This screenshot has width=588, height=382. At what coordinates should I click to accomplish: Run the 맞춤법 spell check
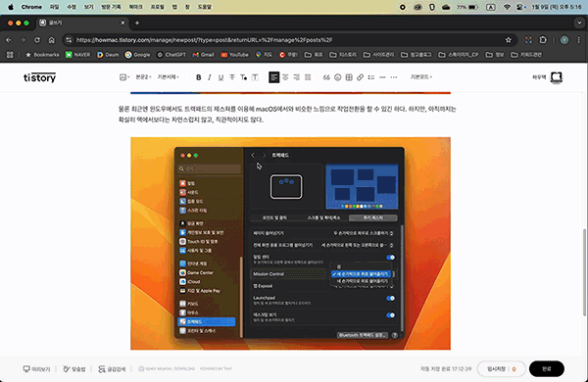74,369
